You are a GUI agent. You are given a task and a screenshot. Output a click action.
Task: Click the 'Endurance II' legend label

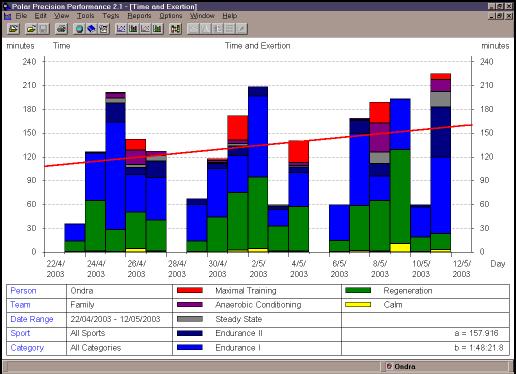pos(239,333)
